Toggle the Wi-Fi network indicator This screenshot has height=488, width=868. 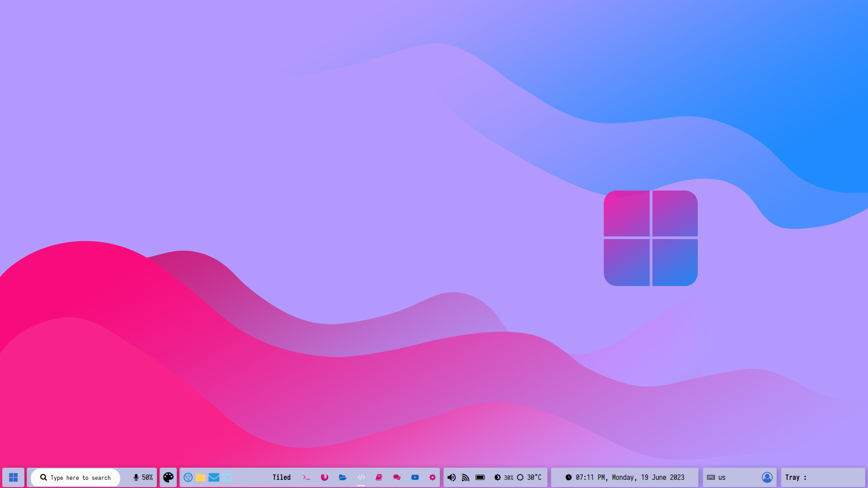(466, 478)
